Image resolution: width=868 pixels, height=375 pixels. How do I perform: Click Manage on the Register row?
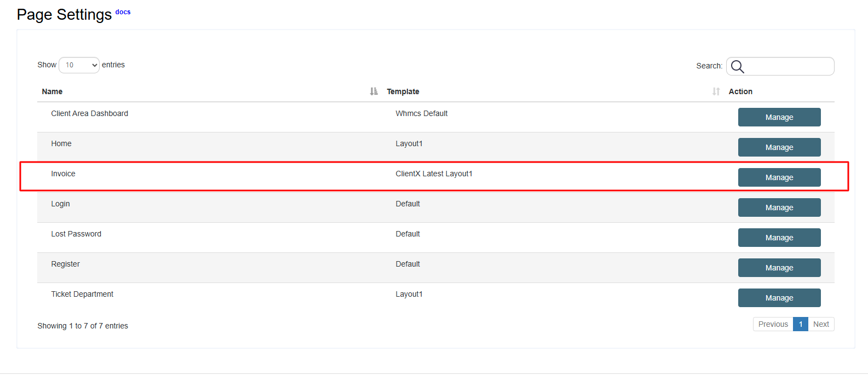pyautogui.click(x=779, y=268)
